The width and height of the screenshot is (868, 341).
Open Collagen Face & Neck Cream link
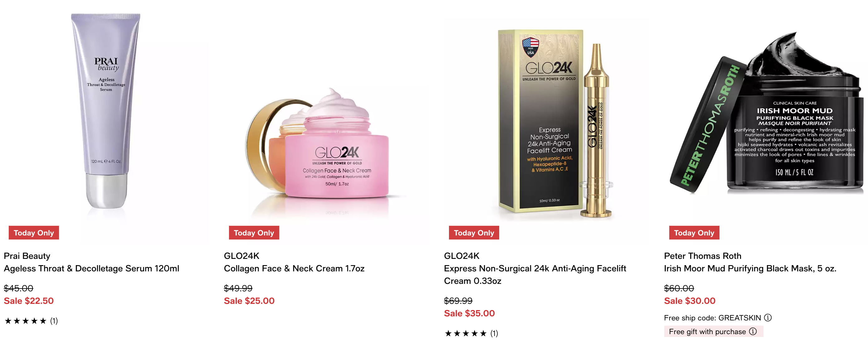point(294,269)
